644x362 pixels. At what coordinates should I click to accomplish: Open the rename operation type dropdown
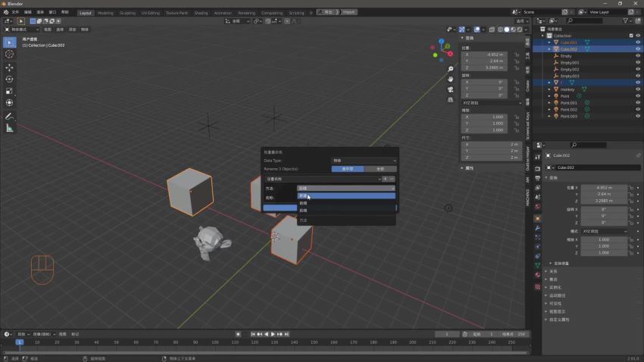(x=323, y=179)
